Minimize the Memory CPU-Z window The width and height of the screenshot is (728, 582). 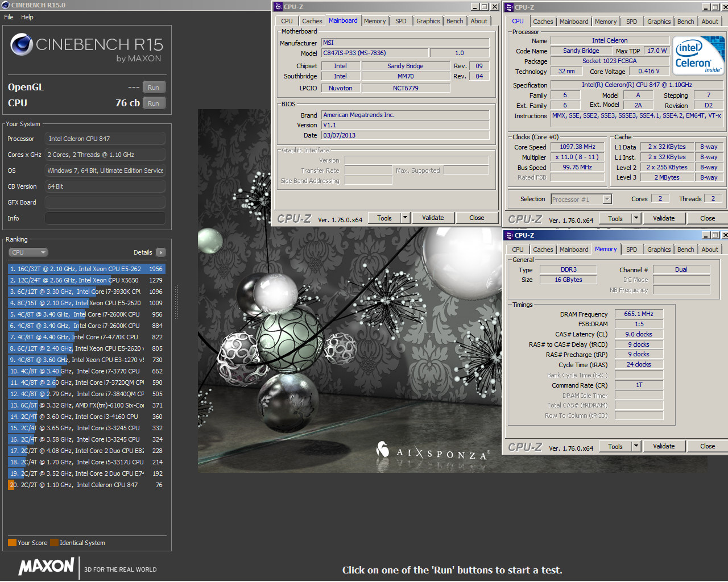[706, 235]
